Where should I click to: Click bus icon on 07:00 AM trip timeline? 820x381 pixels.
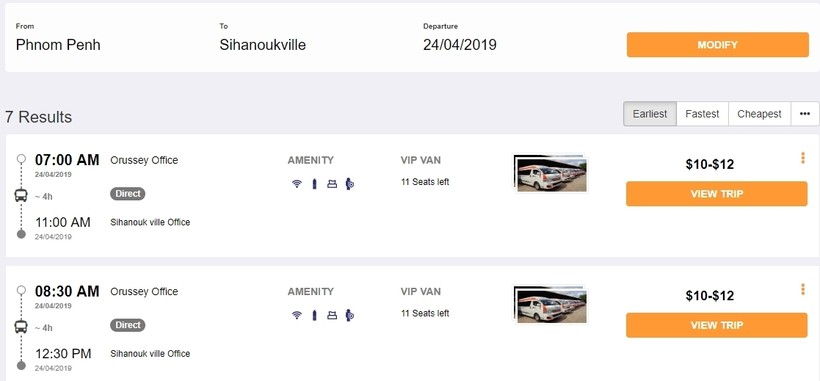21,196
